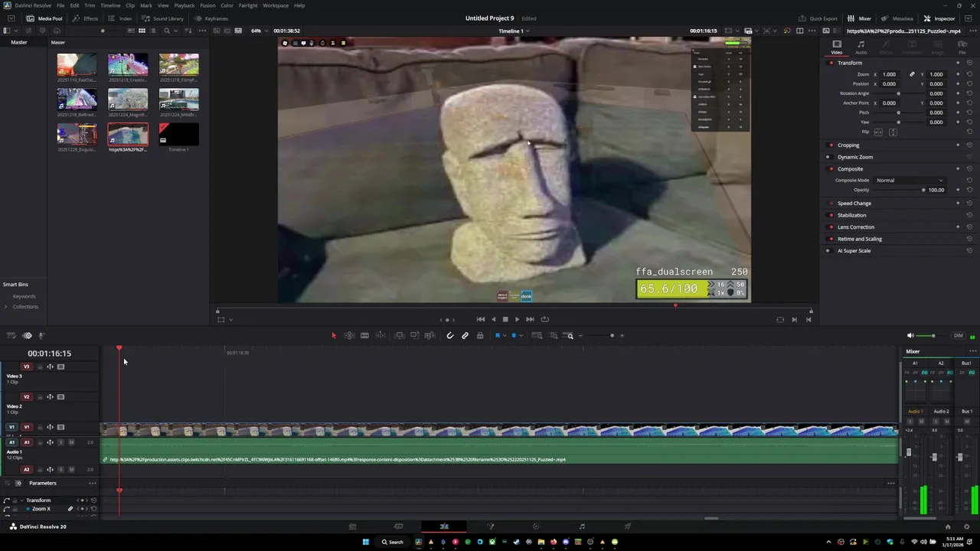
Task: Open the Media Pool panel
Action: click(x=44, y=18)
